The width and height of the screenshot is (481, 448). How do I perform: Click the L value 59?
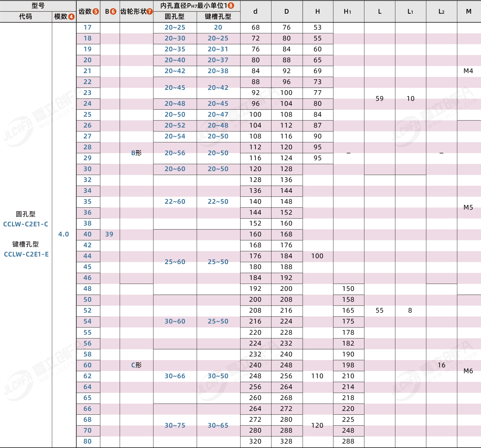(380, 99)
